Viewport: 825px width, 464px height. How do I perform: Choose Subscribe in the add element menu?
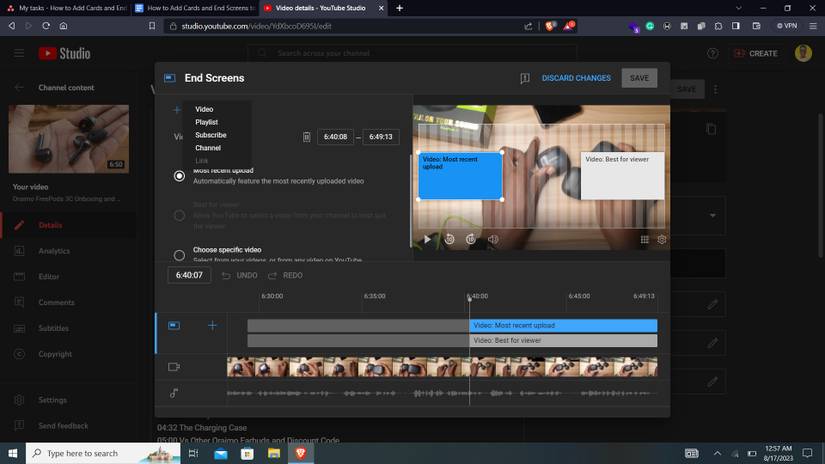tap(210, 135)
